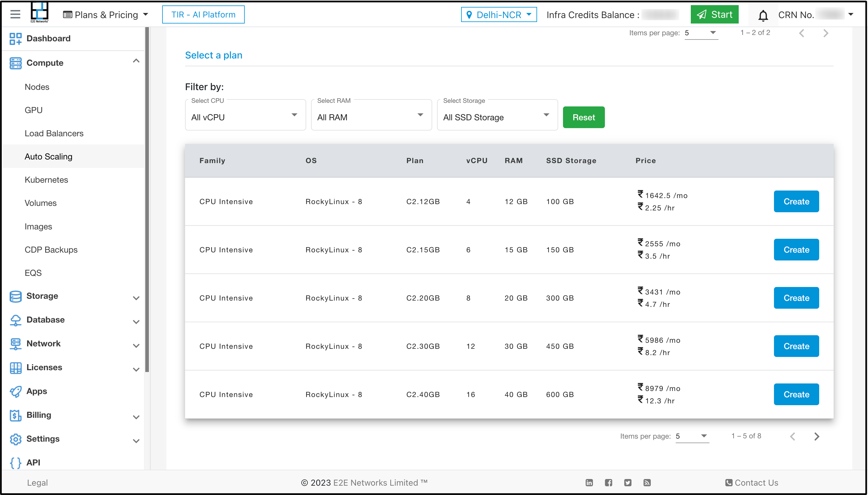Expand the Licenses section chevron
The height and width of the screenshot is (495, 868).
click(x=136, y=370)
